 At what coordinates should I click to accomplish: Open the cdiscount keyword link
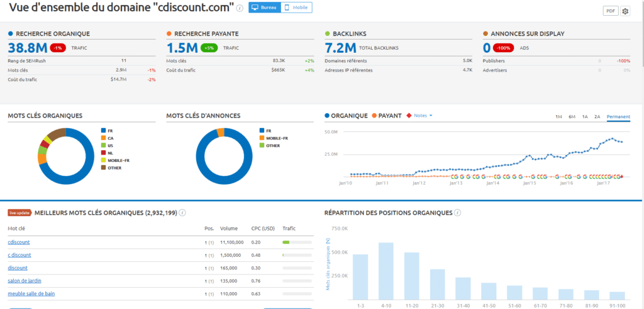pos(18,242)
